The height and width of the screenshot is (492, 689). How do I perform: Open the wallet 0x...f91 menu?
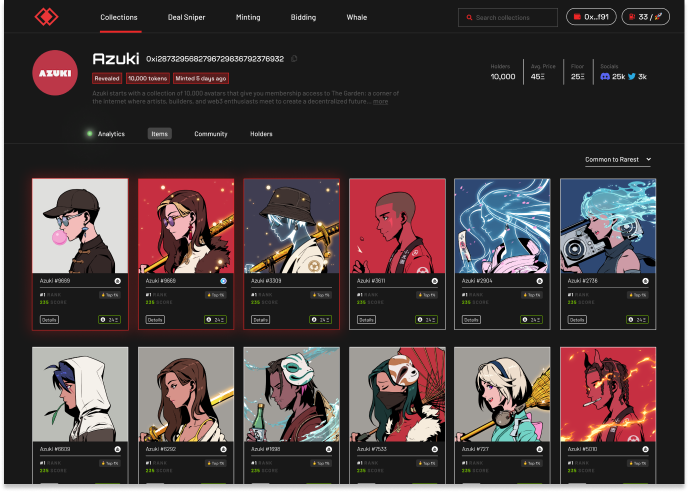(x=591, y=17)
